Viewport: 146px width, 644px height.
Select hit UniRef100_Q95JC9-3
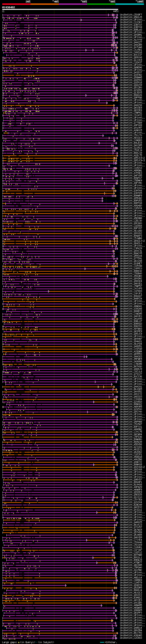[x=132, y=161]
